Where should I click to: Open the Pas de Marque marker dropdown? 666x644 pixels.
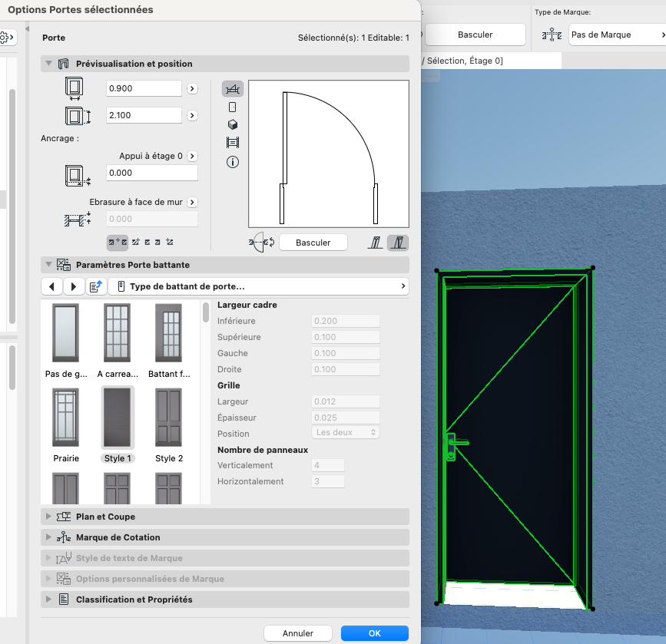click(x=617, y=35)
